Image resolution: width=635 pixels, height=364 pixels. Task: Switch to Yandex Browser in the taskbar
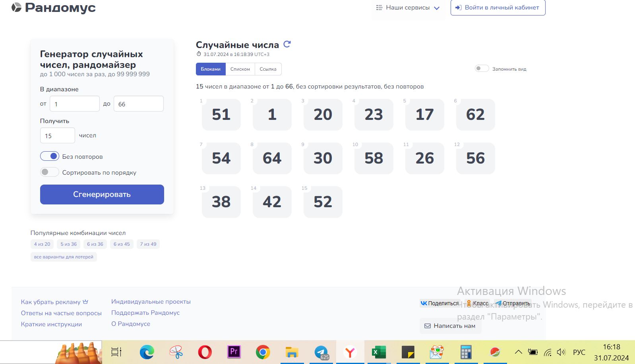click(350, 352)
